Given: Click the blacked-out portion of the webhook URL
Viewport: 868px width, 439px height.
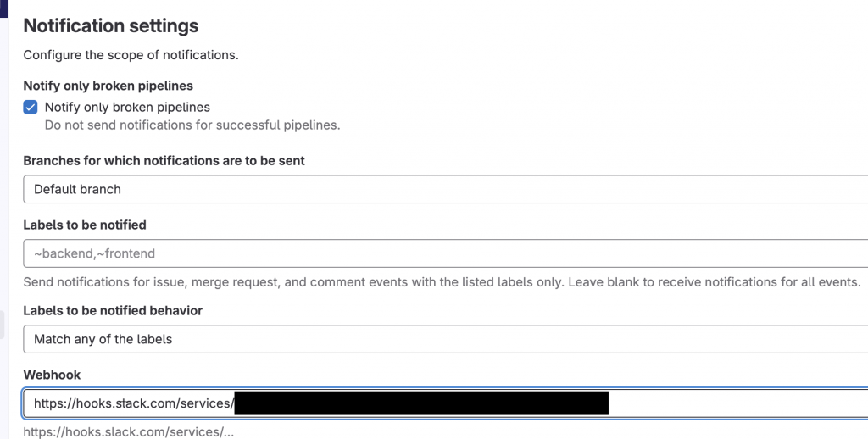Looking at the screenshot, I should coord(421,403).
